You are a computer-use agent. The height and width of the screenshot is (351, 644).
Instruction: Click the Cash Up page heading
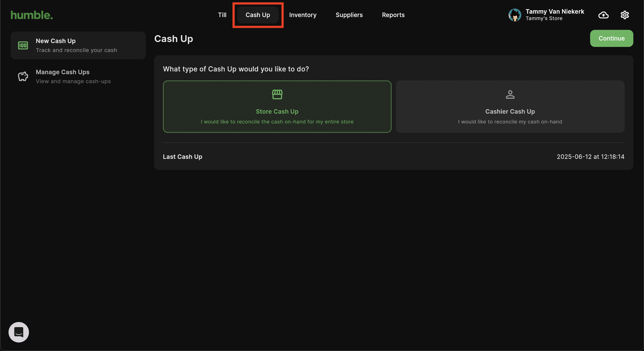(174, 39)
